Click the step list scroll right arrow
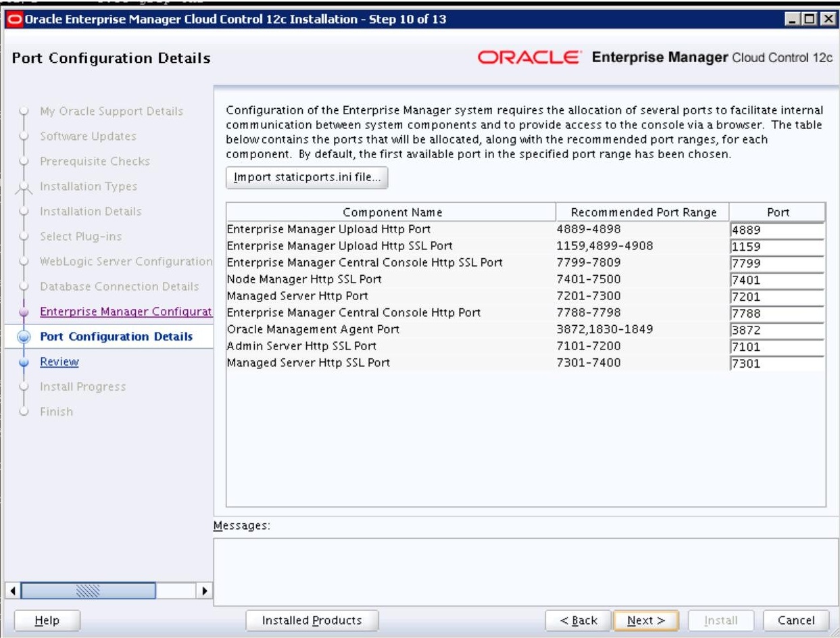Image resolution: width=840 pixels, height=638 pixels. pyautogui.click(x=203, y=592)
